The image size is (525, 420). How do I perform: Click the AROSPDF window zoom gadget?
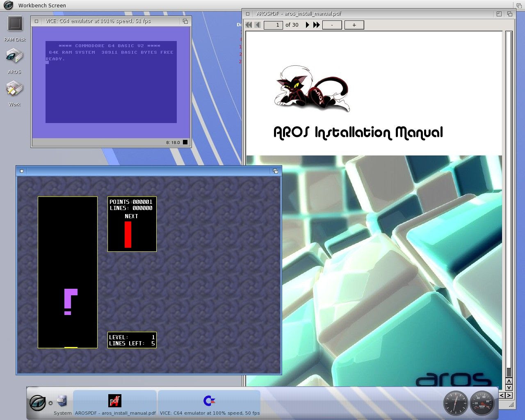coord(499,14)
